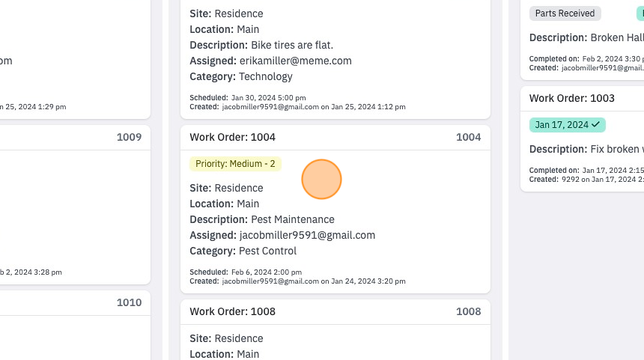The width and height of the screenshot is (644, 360).
Task: Click the Scheduled Feb 6, 2024 2:00 pm line
Action: (246, 272)
